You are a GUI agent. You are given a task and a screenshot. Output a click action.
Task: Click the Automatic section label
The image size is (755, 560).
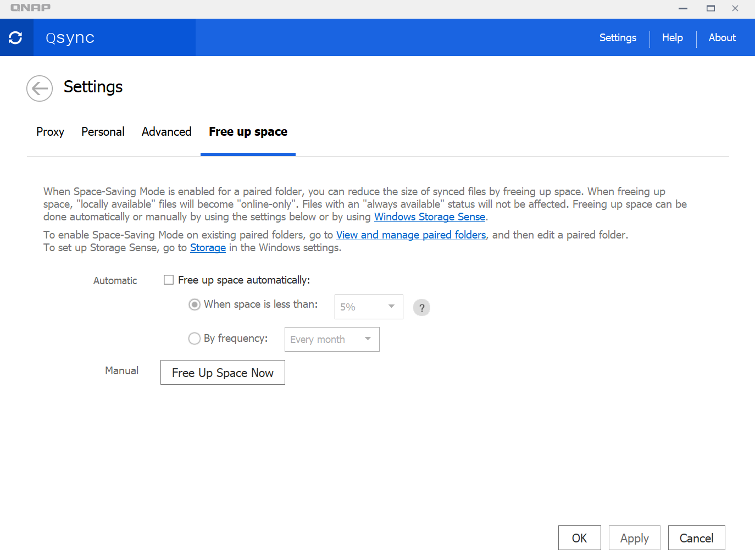(115, 280)
